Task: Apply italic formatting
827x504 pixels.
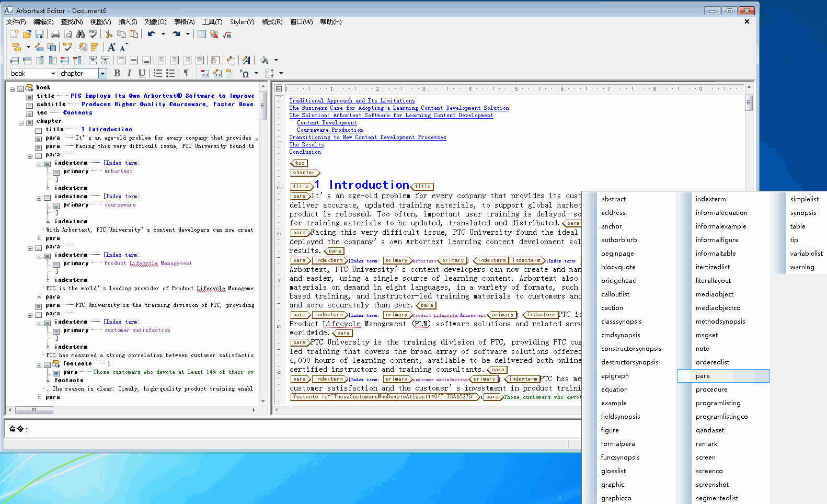Action: 129,73
